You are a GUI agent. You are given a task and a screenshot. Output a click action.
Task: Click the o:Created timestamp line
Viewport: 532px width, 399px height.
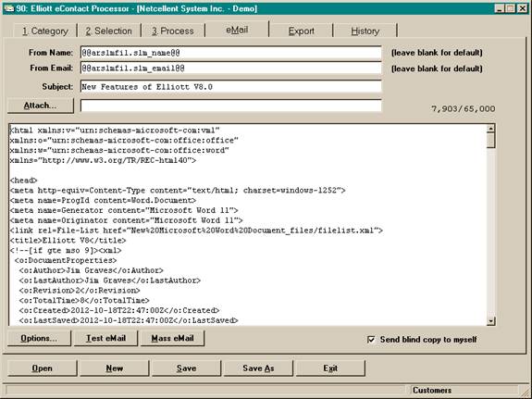point(119,310)
